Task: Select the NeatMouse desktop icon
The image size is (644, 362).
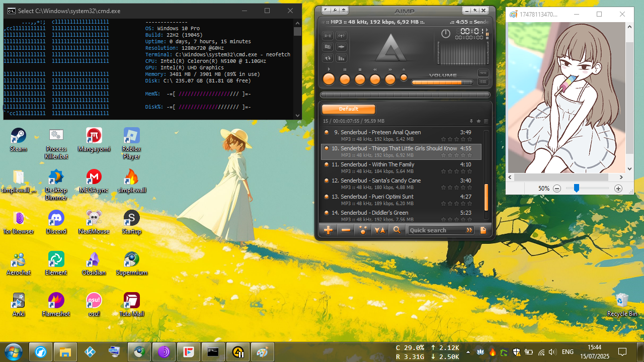Action: click(x=94, y=222)
